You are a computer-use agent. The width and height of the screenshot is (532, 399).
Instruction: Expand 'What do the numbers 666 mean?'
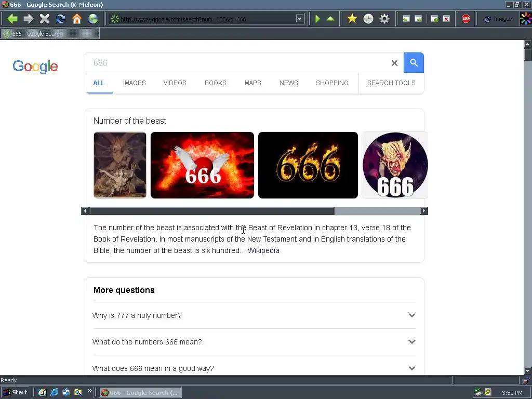pos(254,342)
